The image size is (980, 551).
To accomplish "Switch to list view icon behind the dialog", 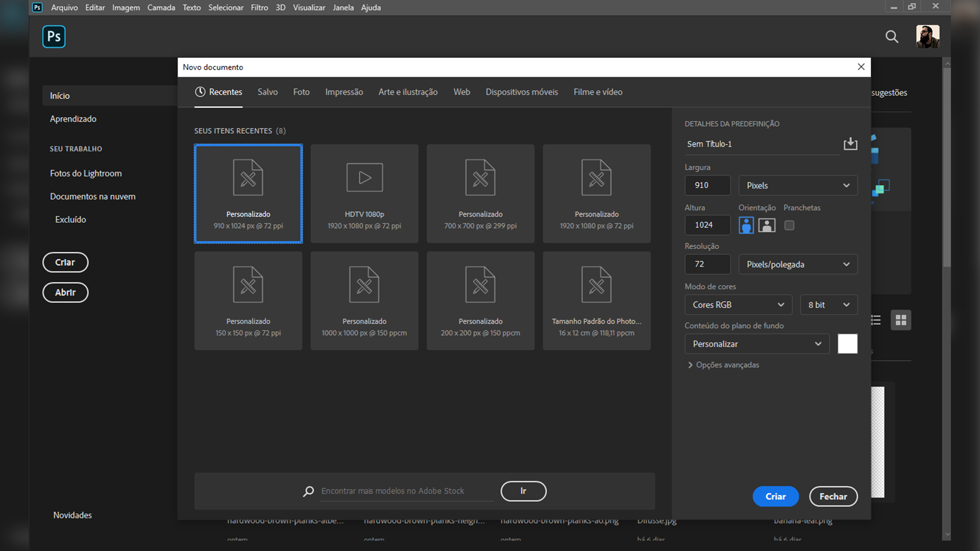I will point(876,320).
